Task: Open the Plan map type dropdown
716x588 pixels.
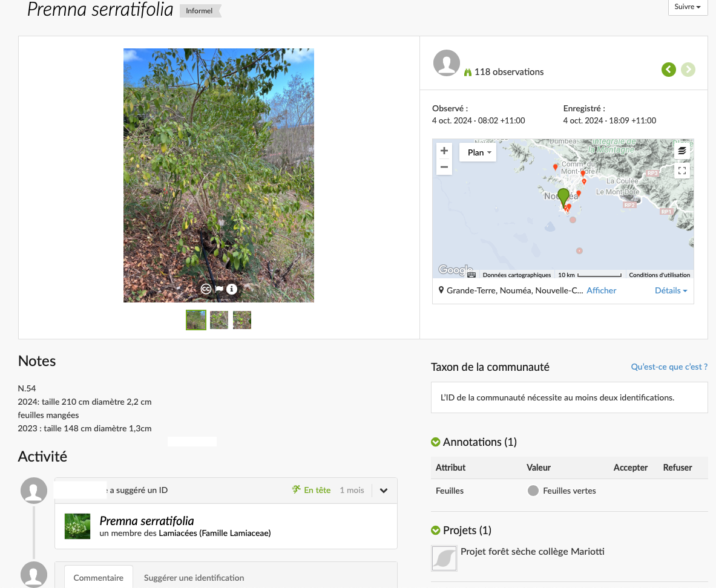Action: (x=478, y=152)
